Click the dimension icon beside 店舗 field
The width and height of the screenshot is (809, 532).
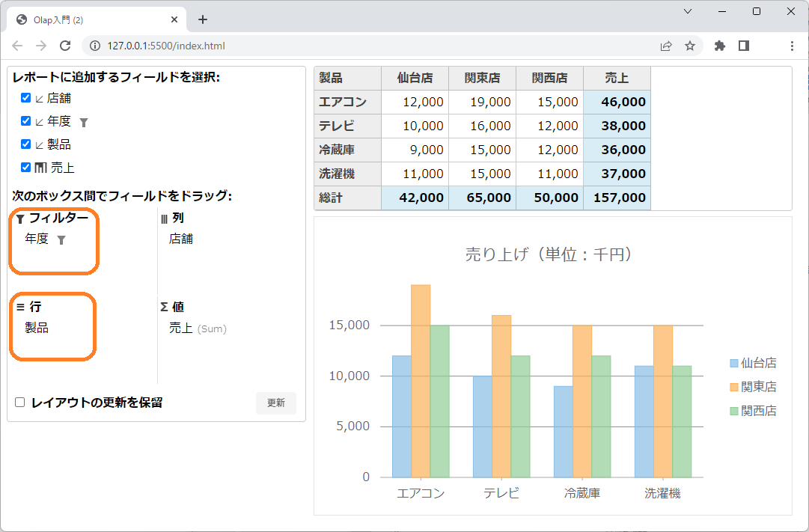[39, 98]
